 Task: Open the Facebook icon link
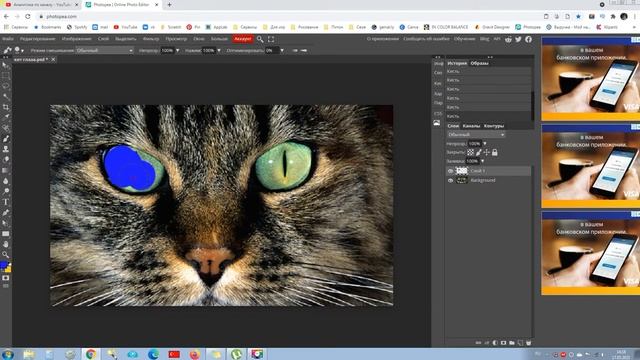coord(528,39)
